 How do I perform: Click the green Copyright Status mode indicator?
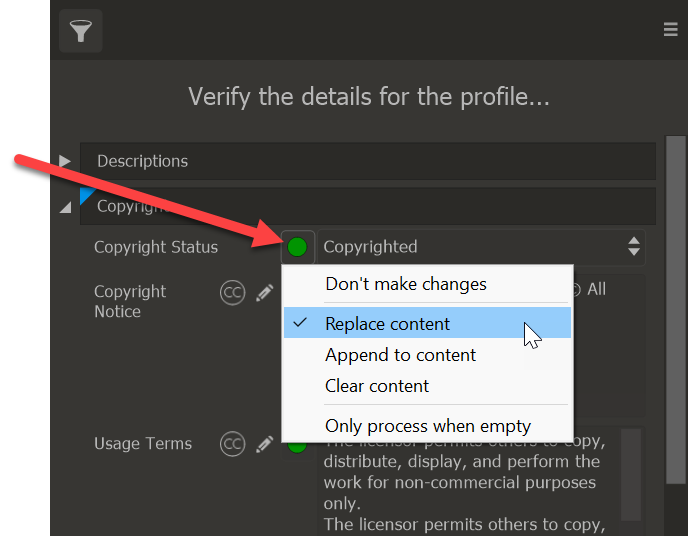(x=297, y=247)
